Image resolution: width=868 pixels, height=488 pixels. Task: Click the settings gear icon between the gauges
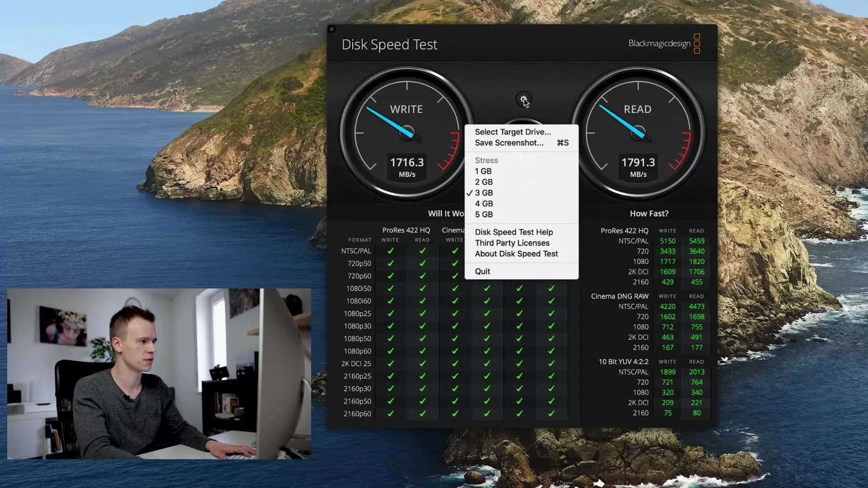click(x=523, y=100)
